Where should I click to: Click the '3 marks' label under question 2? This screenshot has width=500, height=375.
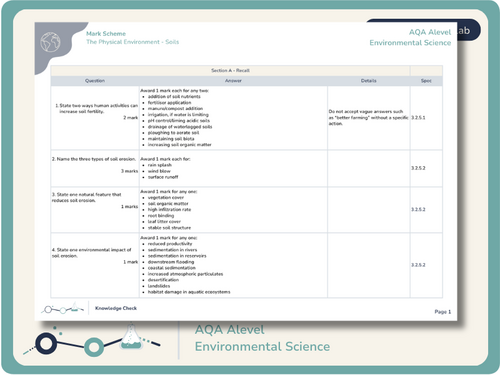click(129, 171)
